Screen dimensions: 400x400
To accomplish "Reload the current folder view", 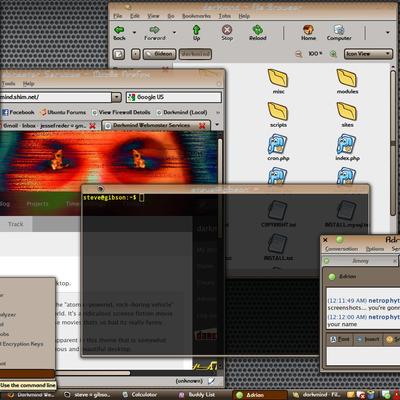I will click(x=258, y=33).
